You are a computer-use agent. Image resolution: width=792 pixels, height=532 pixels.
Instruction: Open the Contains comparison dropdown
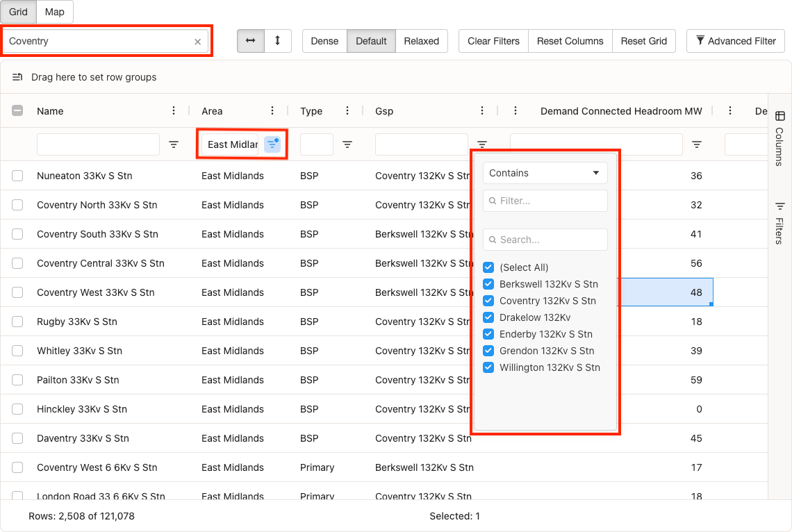point(545,173)
